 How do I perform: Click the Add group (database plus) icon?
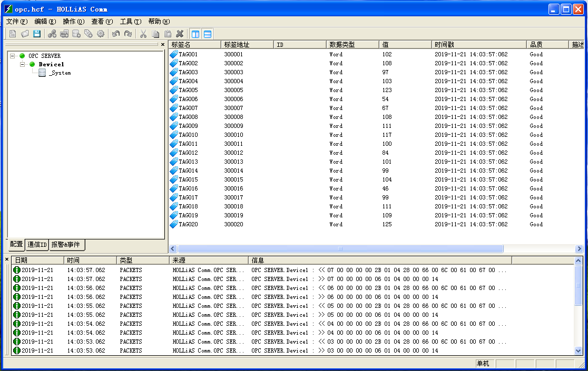[76, 34]
